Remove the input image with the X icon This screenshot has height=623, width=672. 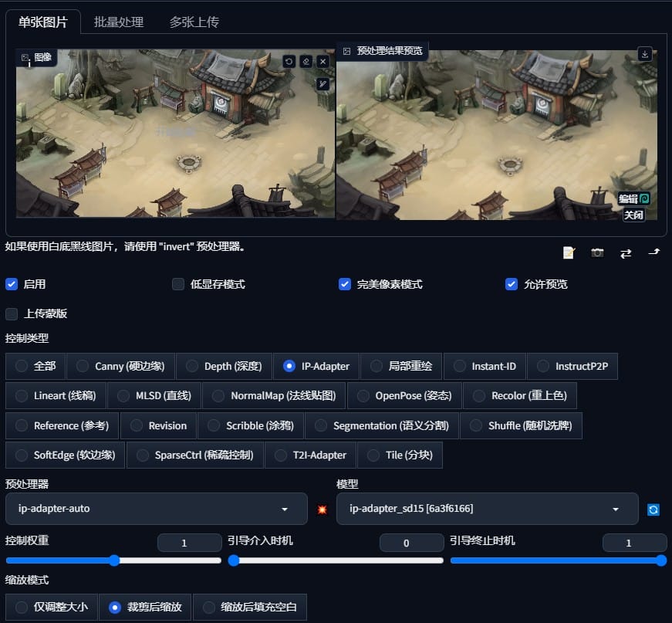[x=323, y=62]
